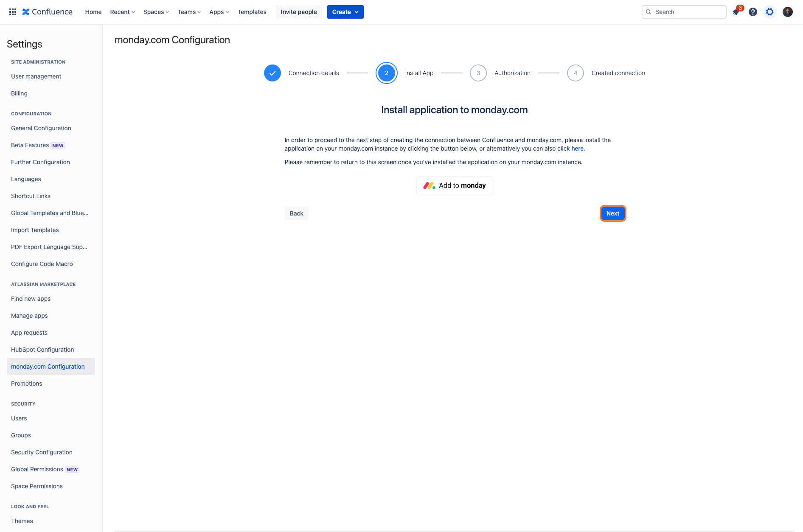Open PDF Export Language Support in sidebar

[x=51, y=247]
